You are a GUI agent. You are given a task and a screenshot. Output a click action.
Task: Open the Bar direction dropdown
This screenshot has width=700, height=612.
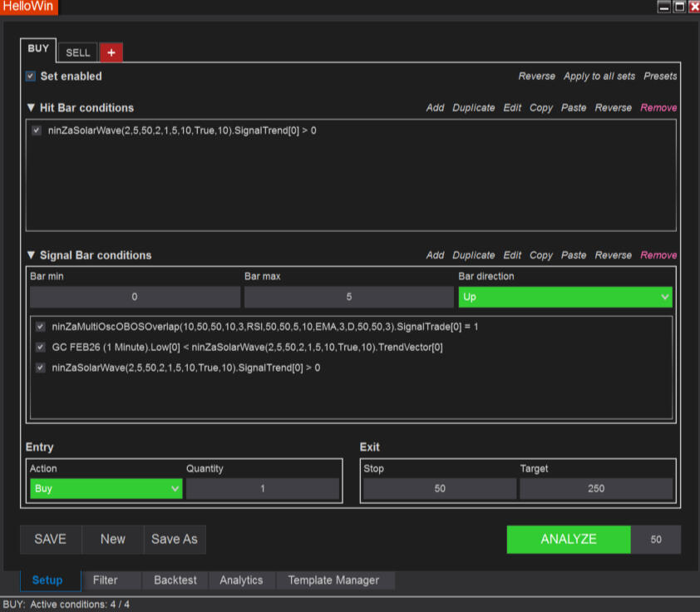(x=564, y=297)
